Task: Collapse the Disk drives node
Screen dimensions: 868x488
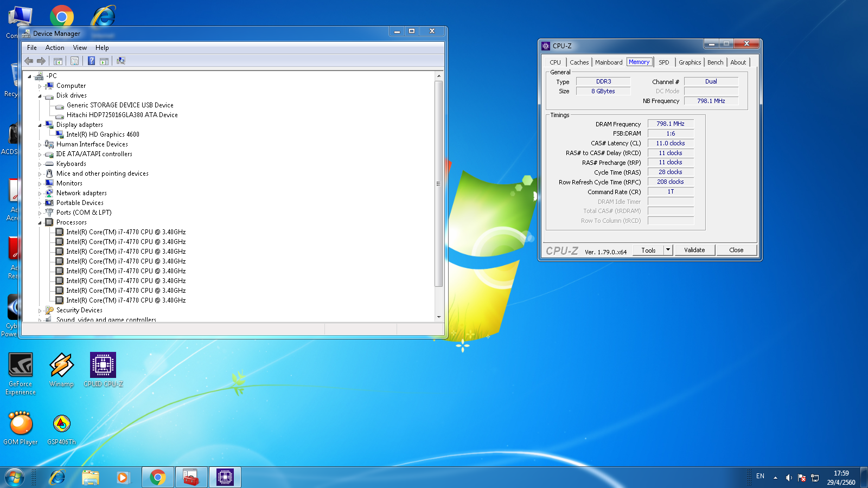Action: [40, 96]
